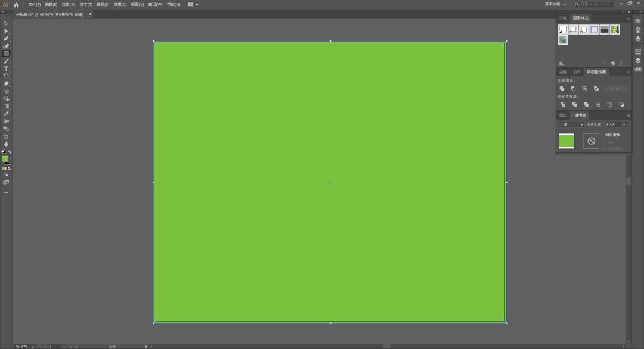Image resolution: width=644 pixels, height=349 pixels.
Task: Open the 基本功能 workspace switcher
Action: click(554, 4)
